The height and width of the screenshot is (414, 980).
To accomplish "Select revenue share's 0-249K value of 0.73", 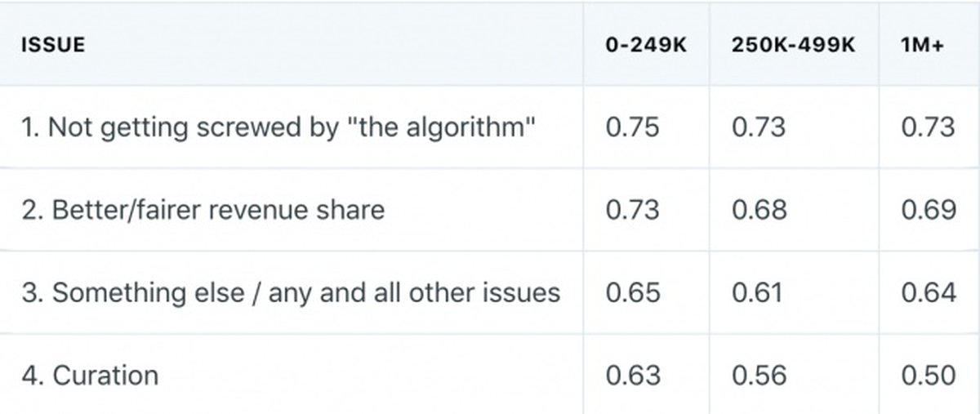I will pyautogui.click(x=632, y=210).
